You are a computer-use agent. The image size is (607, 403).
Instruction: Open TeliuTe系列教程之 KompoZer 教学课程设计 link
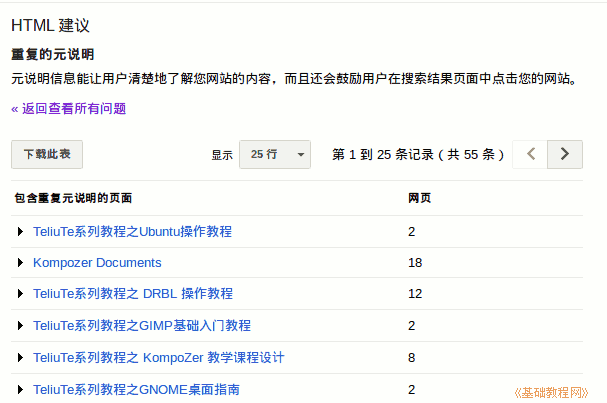[x=159, y=357]
